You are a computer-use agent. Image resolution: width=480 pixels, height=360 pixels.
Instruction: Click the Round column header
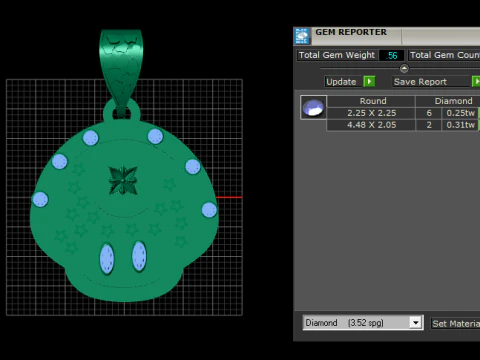tap(371, 101)
